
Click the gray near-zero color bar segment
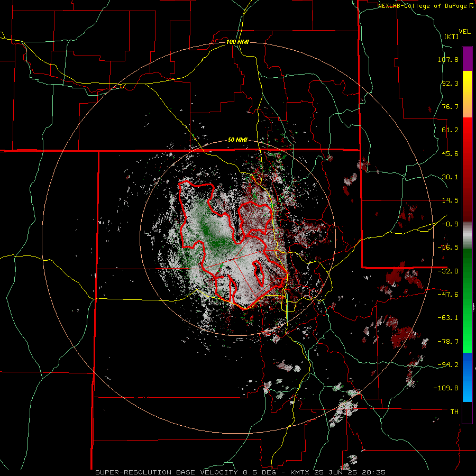coord(467,235)
